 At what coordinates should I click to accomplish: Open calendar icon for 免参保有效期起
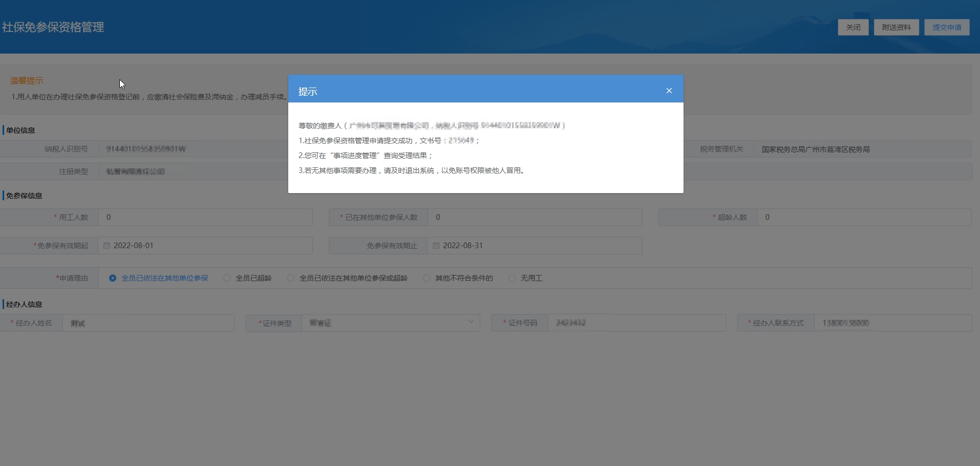pyautogui.click(x=107, y=246)
